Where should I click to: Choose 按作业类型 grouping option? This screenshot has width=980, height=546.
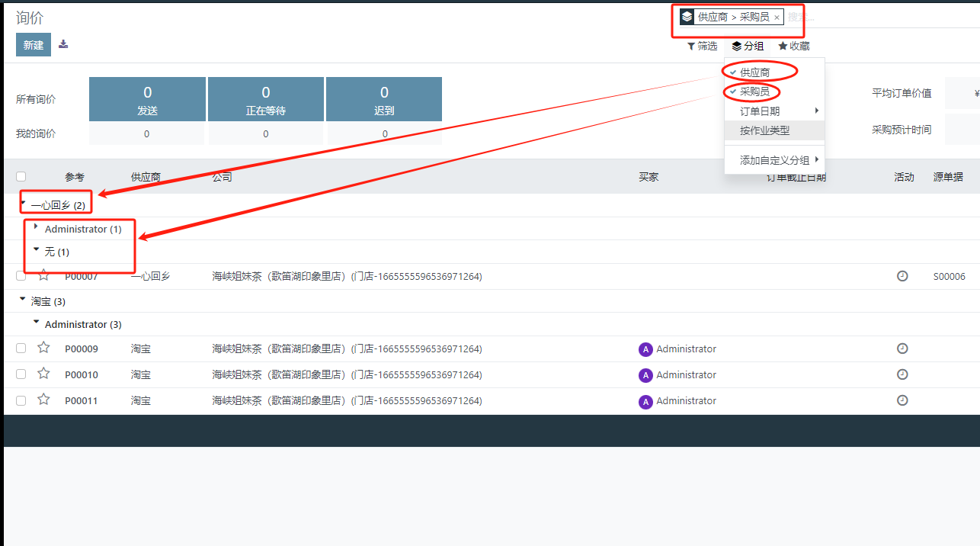[764, 130]
